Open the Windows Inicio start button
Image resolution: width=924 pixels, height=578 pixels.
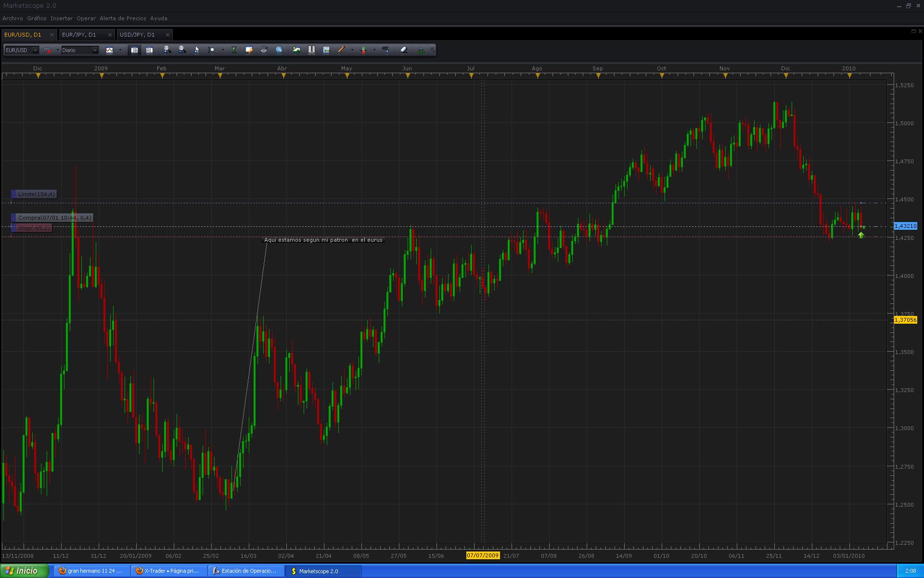tap(24, 571)
